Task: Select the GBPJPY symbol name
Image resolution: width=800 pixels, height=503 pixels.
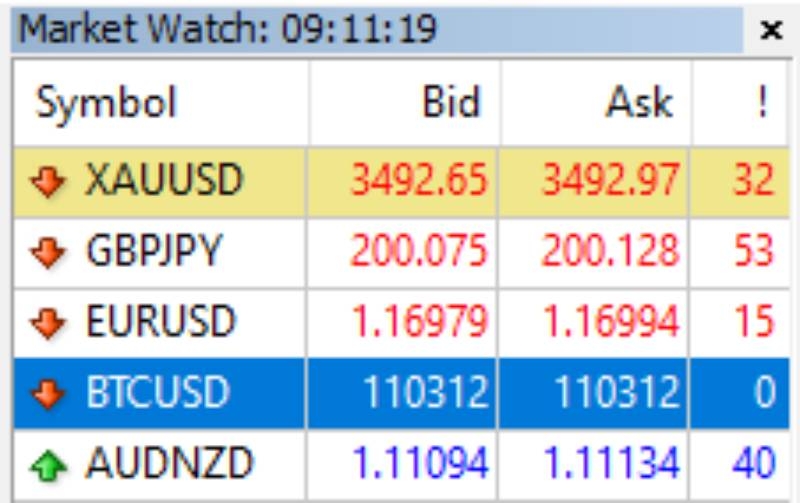Action: 154,250
